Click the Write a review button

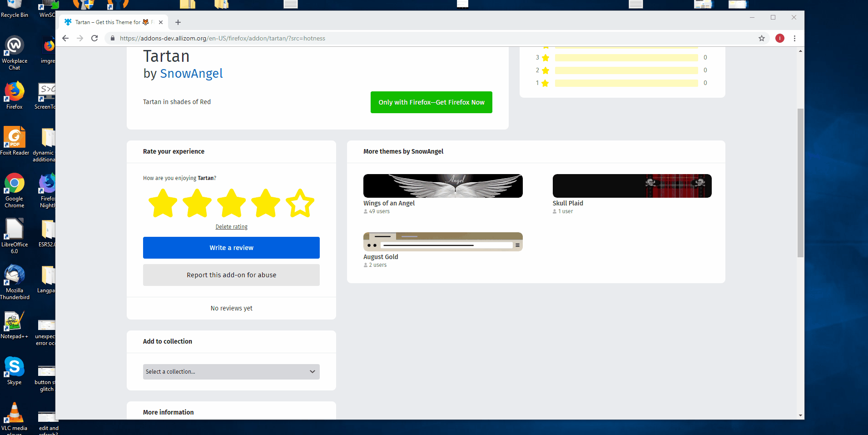(x=231, y=248)
